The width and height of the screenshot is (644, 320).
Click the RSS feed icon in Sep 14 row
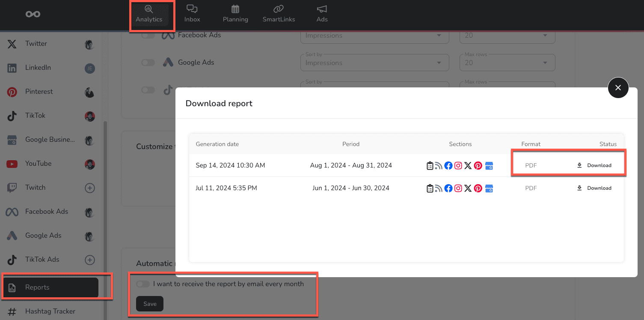pos(439,165)
